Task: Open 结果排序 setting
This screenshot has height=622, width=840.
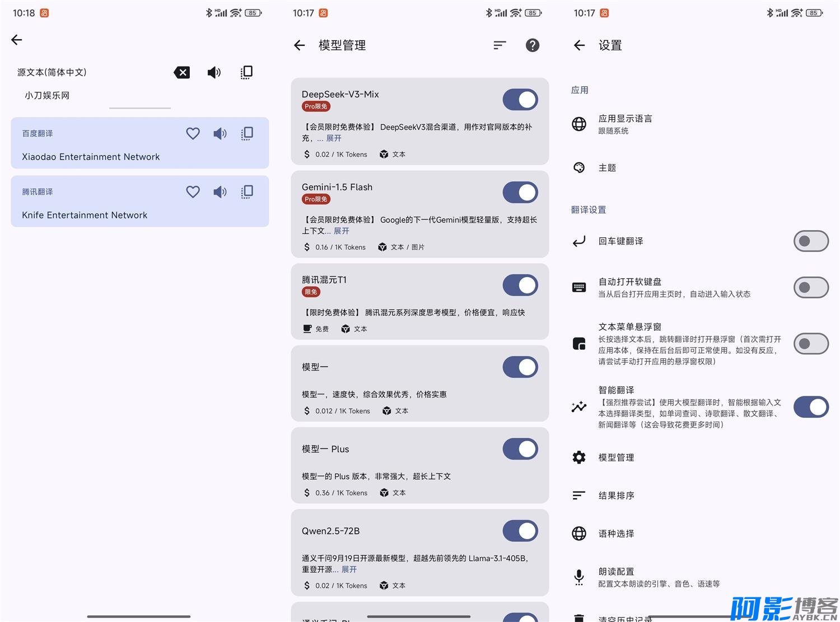Action: 699,495
